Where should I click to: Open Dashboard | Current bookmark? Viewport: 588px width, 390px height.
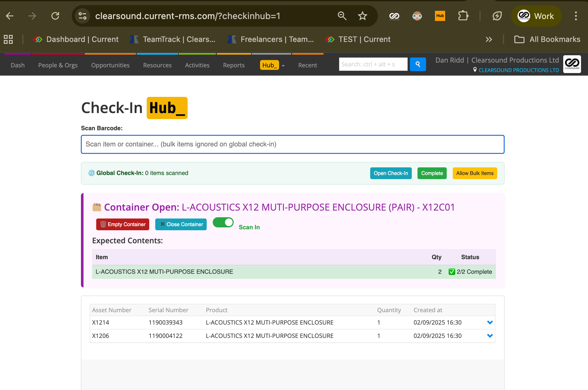[76, 39]
